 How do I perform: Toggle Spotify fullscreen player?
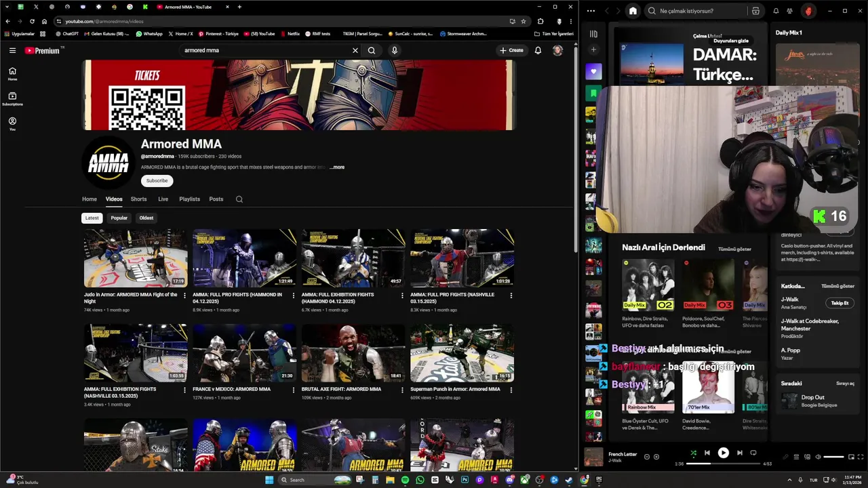861,457
